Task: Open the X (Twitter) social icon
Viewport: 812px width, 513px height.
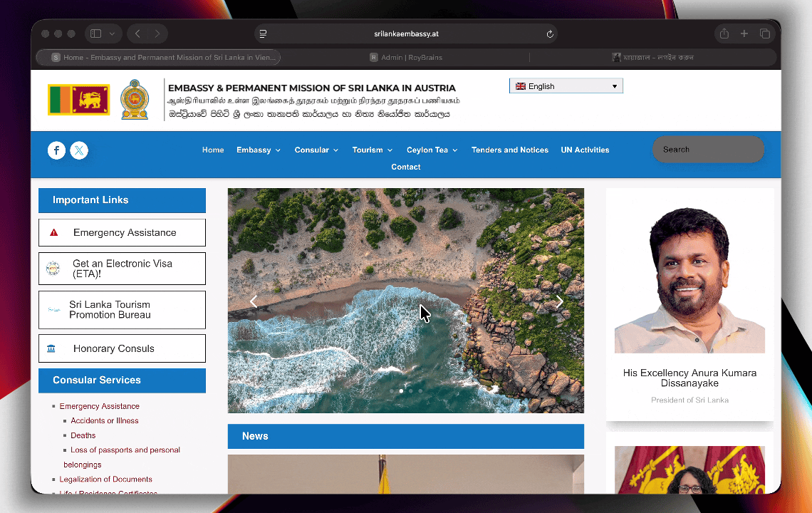Action: [x=79, y=150]
